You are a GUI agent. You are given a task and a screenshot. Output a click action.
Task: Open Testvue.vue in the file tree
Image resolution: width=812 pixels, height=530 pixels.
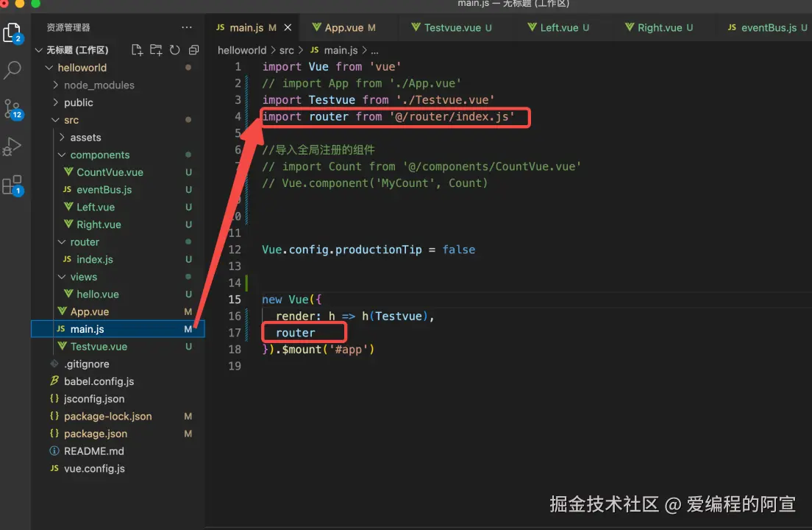(118, 346)
